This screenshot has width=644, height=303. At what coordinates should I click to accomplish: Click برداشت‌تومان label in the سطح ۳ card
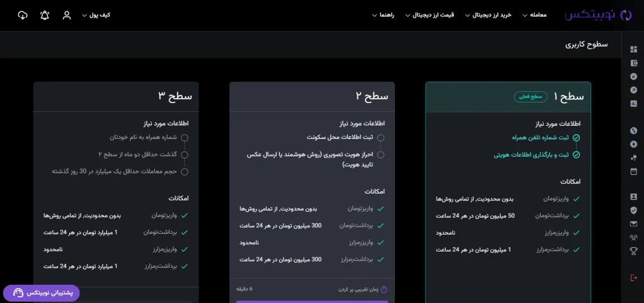160,233
